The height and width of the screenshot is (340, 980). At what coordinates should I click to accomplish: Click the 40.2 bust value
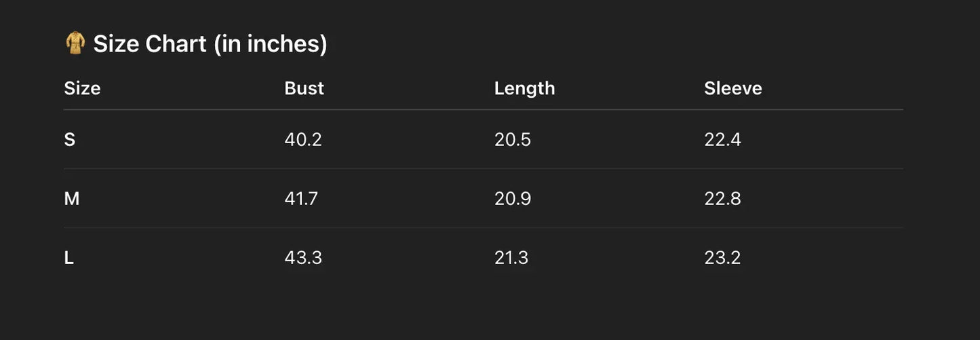tap(303, 140)
